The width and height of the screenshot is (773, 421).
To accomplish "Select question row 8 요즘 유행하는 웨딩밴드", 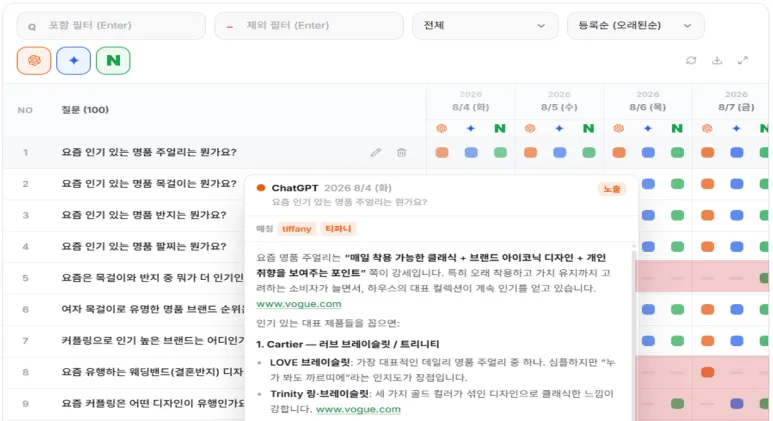I will (x=152, y=372).
